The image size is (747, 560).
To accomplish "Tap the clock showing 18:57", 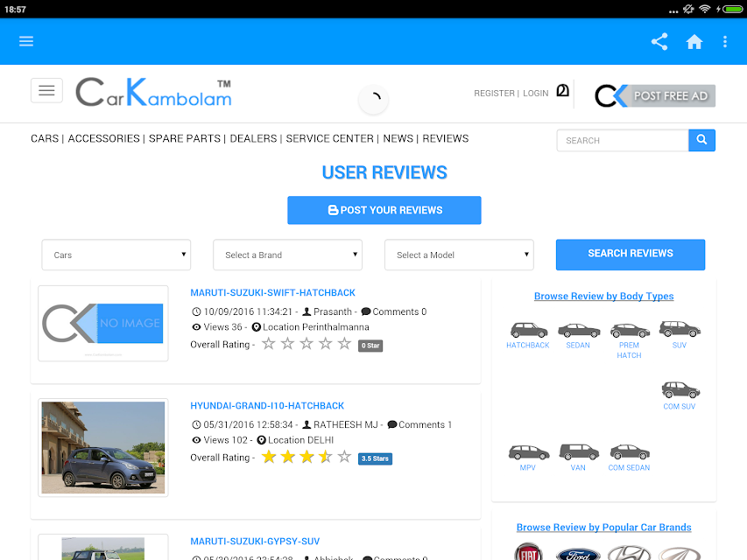I will [x=15, y=9].
